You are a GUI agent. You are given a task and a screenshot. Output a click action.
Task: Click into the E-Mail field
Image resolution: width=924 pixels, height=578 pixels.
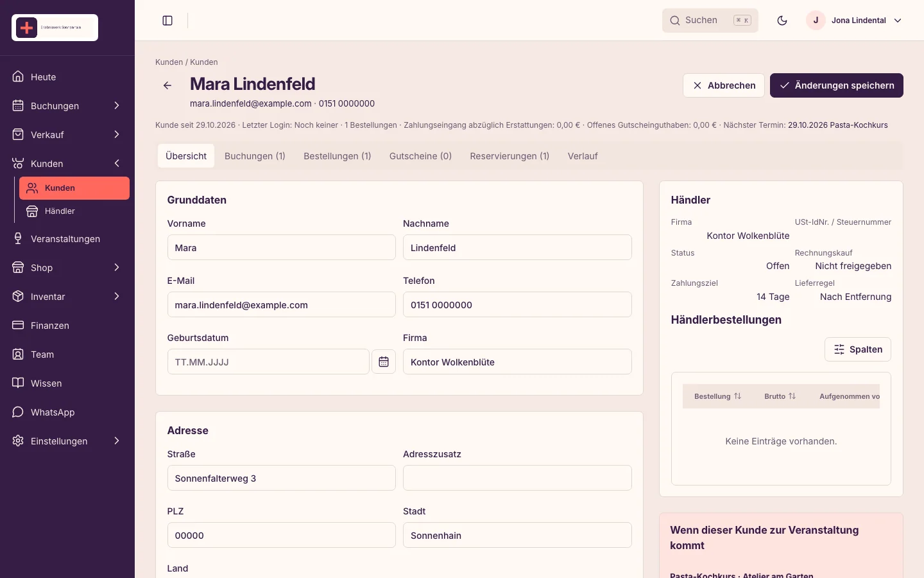pyautogui.click(x=282, y=304)
